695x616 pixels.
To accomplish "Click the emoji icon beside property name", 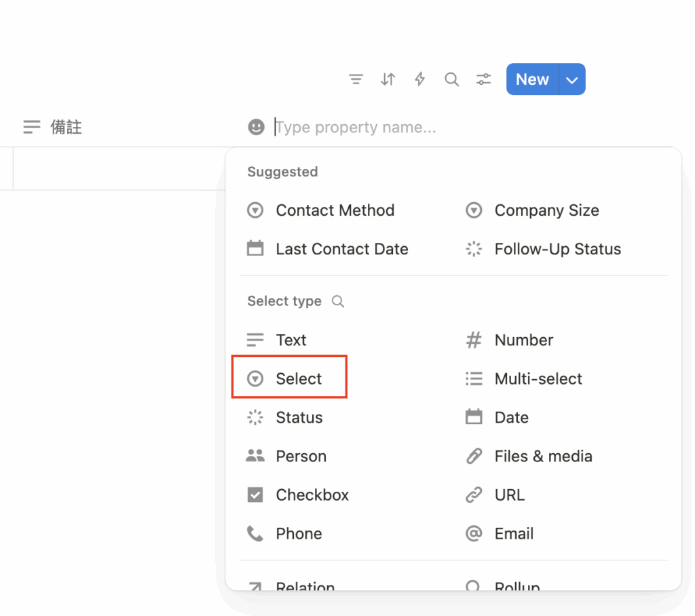I will point(256,127).
